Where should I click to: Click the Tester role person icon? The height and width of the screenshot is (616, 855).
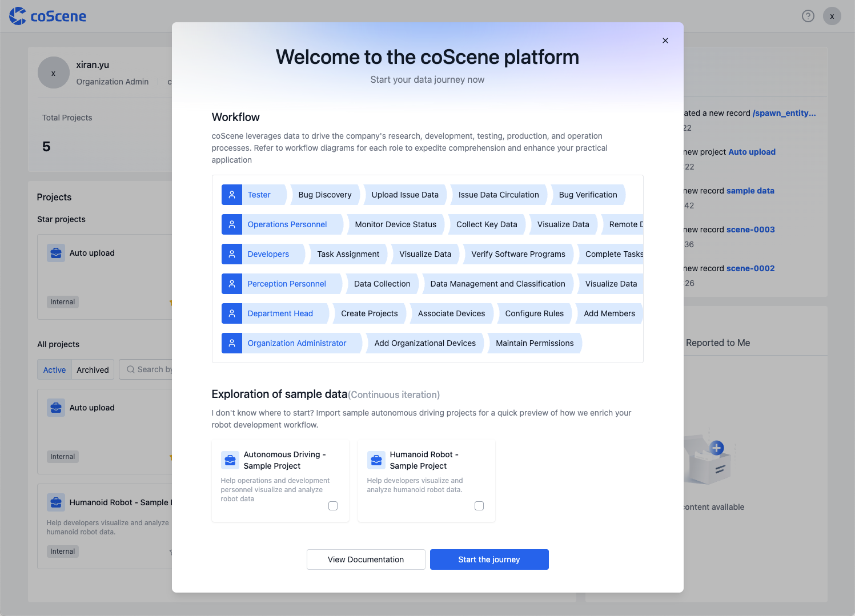232,195
